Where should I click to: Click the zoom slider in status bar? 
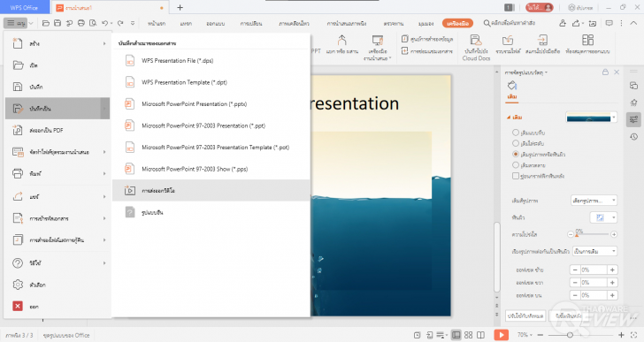(580, 335)
